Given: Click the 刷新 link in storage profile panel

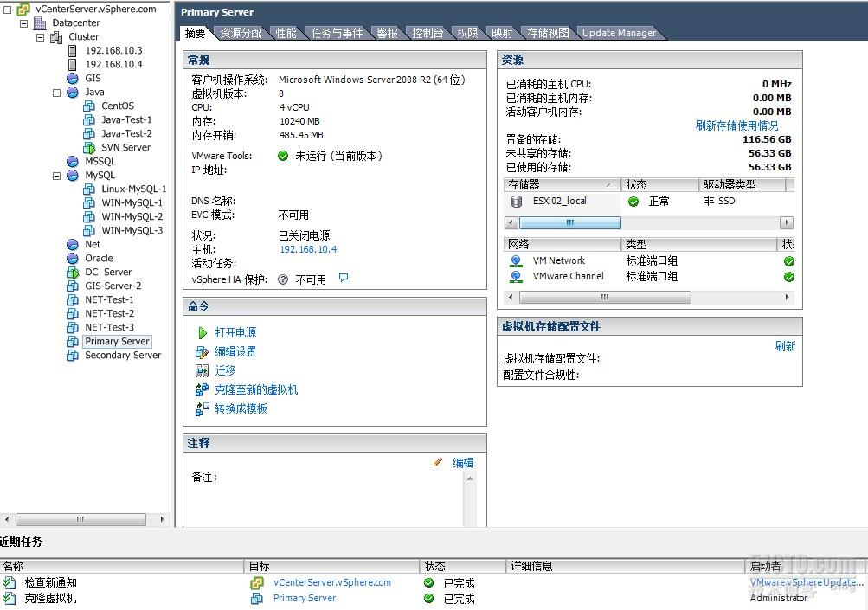Looking at the screenshot, I should pos(785,346).
